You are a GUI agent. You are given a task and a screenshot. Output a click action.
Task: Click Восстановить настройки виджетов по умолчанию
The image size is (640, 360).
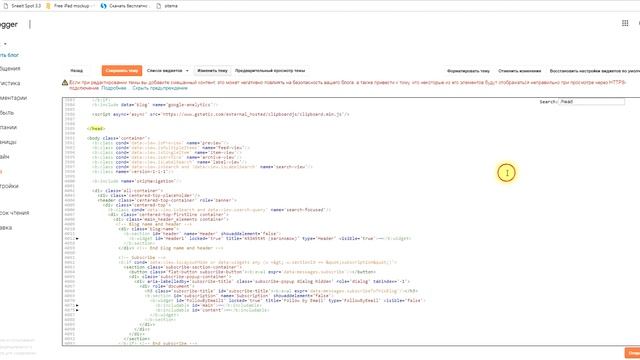[x=594, y=71]
